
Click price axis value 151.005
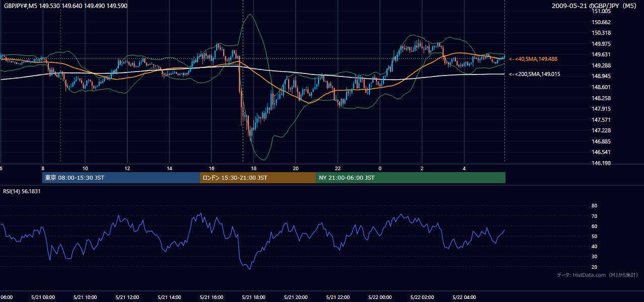coord(601,11)
